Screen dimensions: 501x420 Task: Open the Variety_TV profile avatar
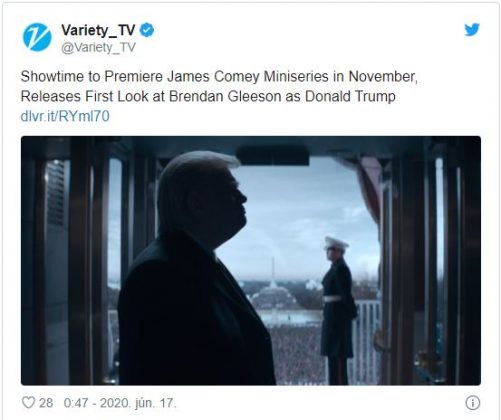(37, 37)
